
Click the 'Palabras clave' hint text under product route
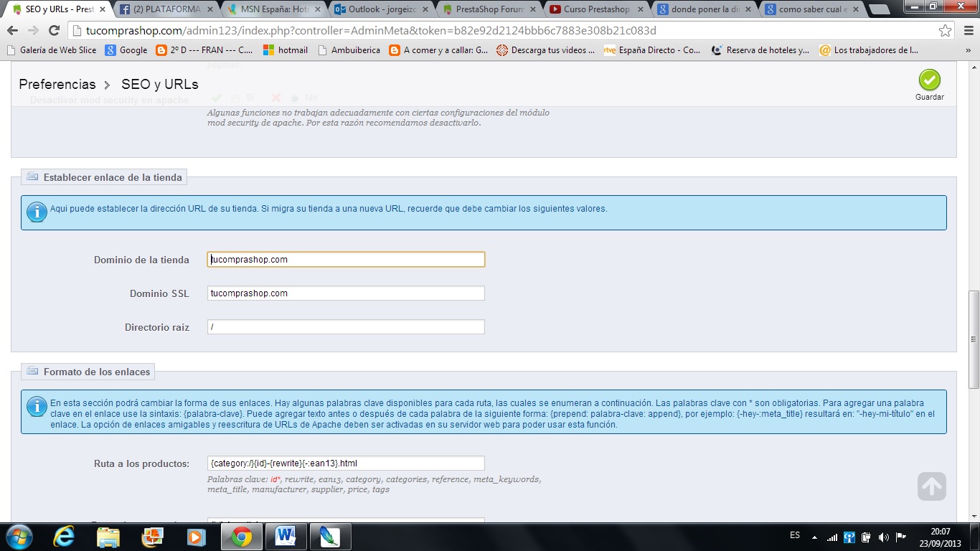click(374, 484)
